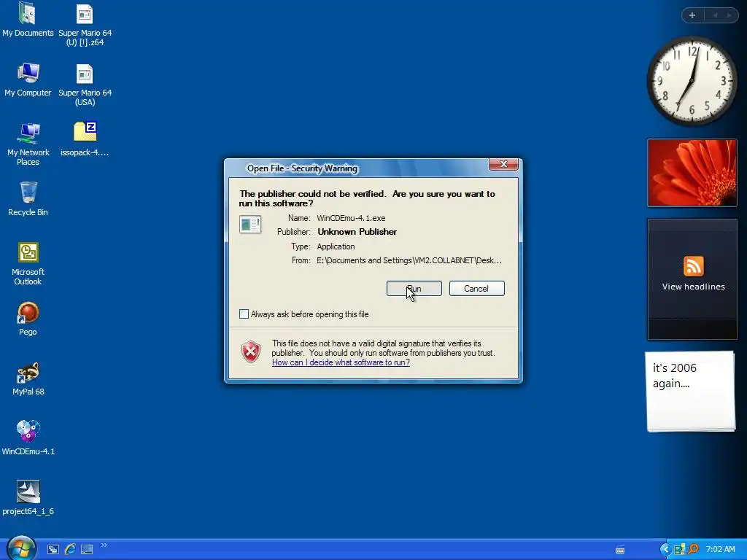Screen dimensions: 747x560
Task: Open the Start menu orb
Action: click(21, 548)
